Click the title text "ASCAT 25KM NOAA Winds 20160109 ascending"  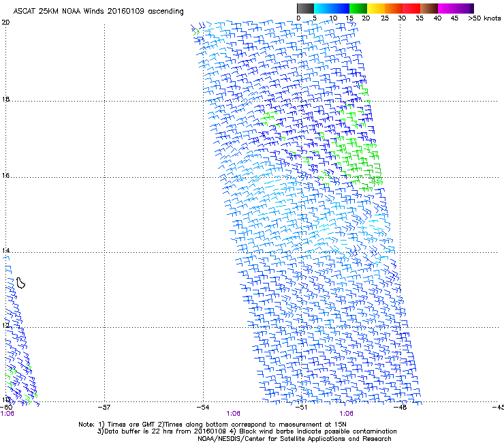tap(98, 12)
